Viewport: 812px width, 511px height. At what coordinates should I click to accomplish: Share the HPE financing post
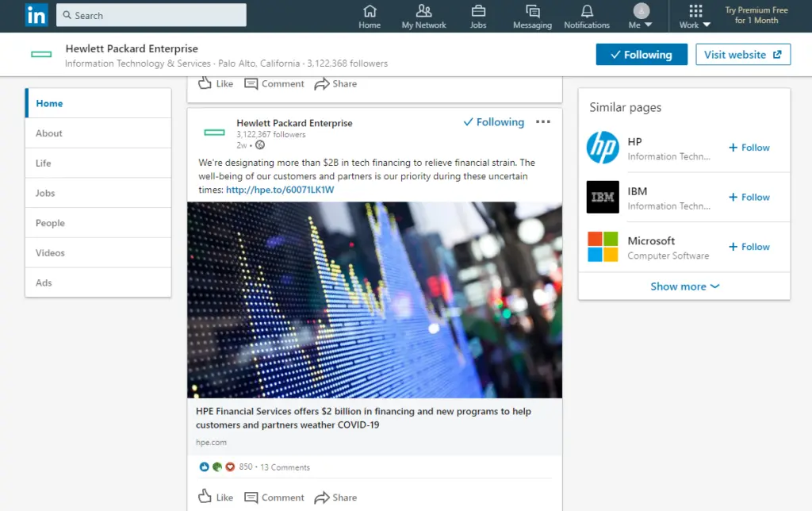click(335, 497)
